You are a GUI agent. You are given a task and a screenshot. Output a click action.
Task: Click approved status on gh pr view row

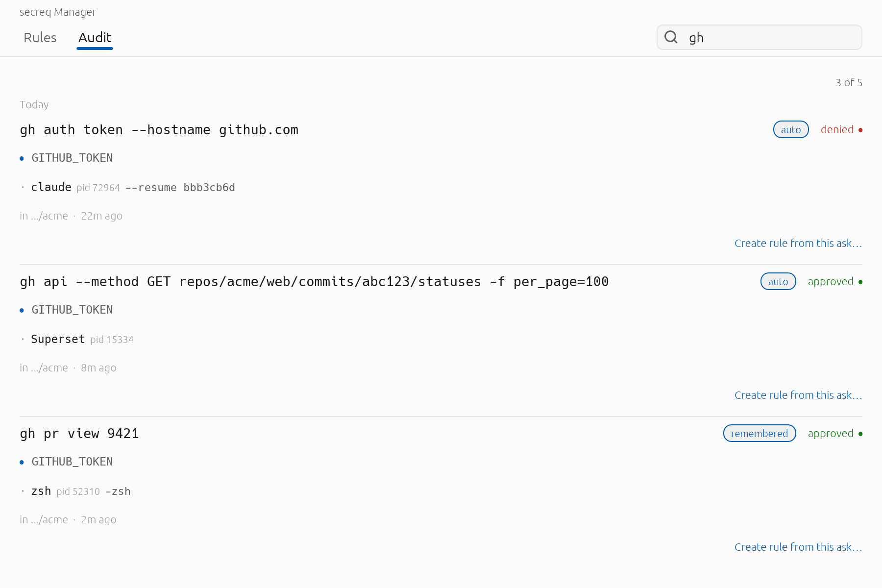tap(831, 434)
